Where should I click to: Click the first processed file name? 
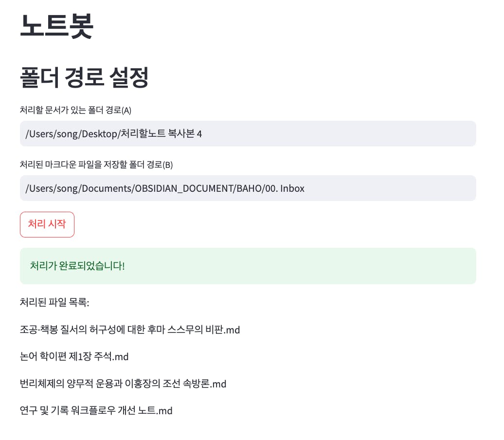pos(130,330)
